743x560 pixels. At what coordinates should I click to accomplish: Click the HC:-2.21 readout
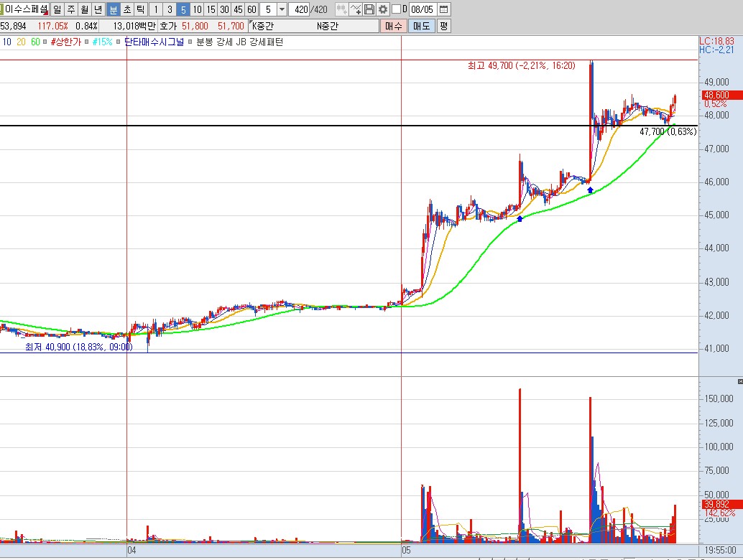(x=716, y=50)
